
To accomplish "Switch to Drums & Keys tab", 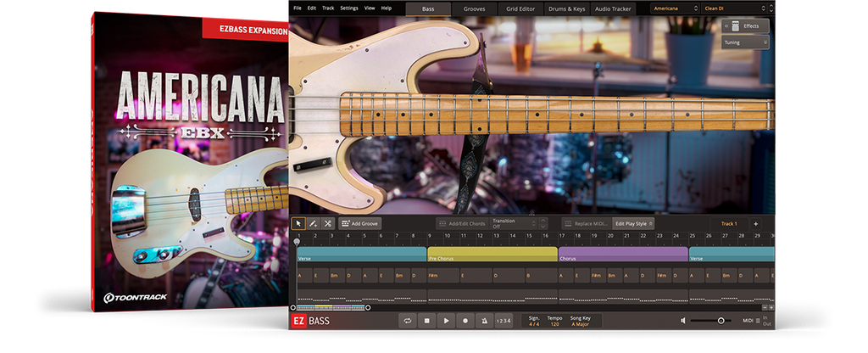I will click(x=567, y=8).
